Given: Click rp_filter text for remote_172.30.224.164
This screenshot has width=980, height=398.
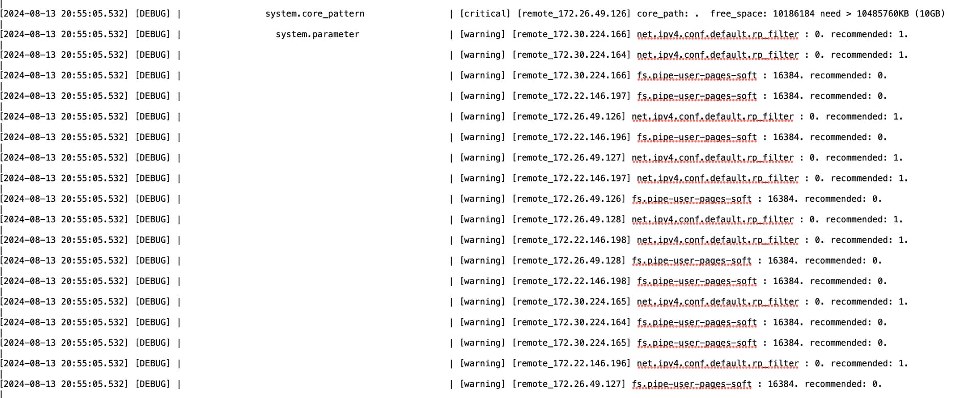Looking at the screenshot, I should click(718, 55).
